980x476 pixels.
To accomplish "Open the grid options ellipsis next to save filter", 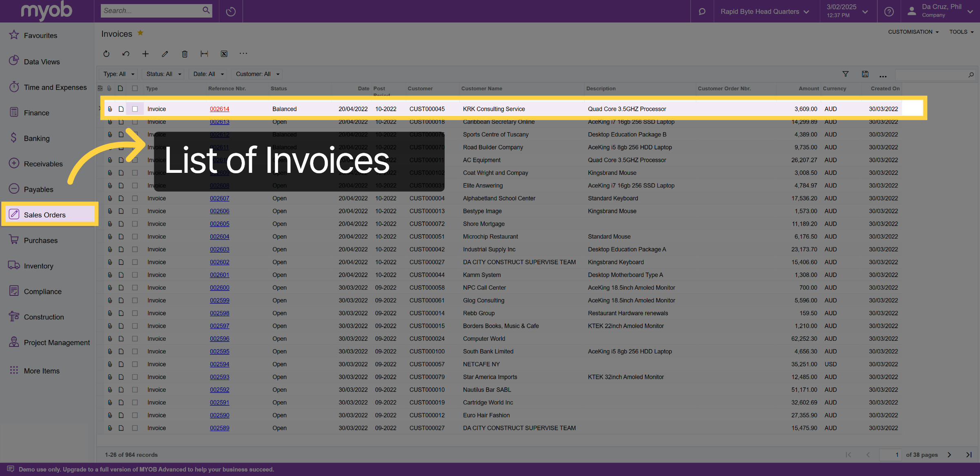I will point(883,76).
